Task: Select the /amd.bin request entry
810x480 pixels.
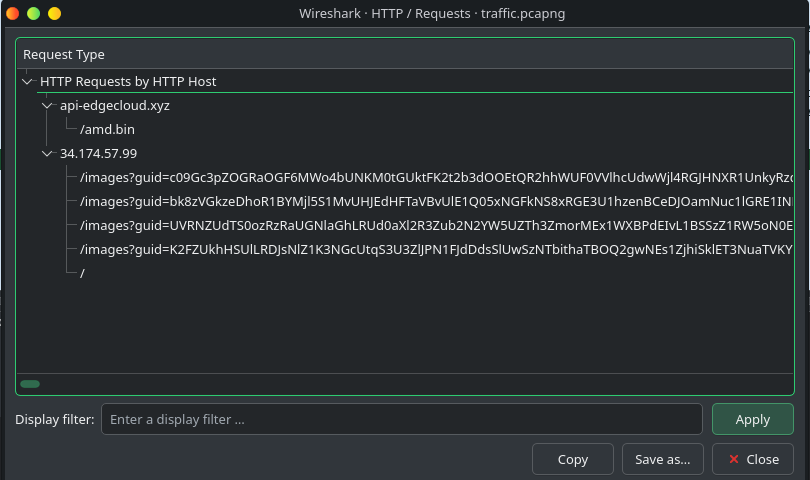Action: 107,129
